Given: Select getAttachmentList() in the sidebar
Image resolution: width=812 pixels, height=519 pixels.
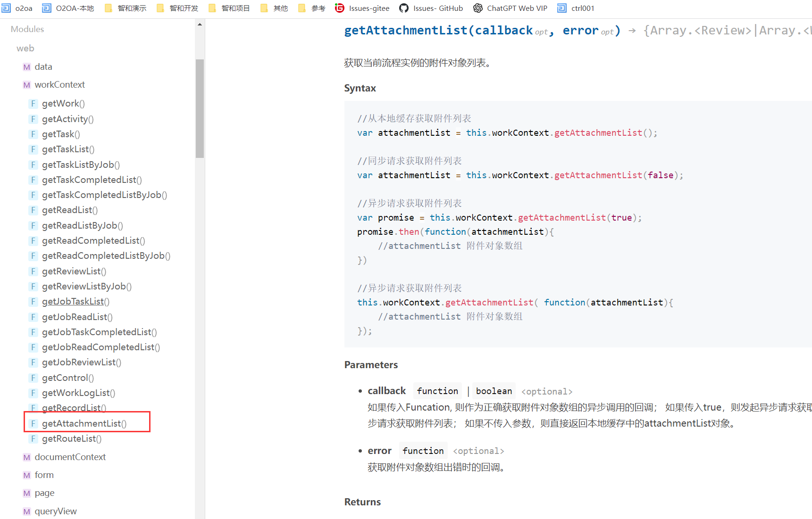Looking at the screenshot, I should 84,424.
